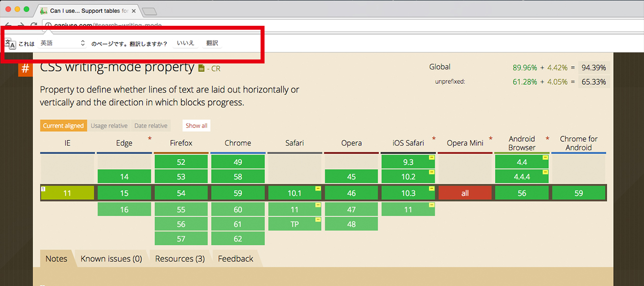
Task: Click the yellow prefix flag on iOS Safari 10.2
Action: click(x=432, y=172)
